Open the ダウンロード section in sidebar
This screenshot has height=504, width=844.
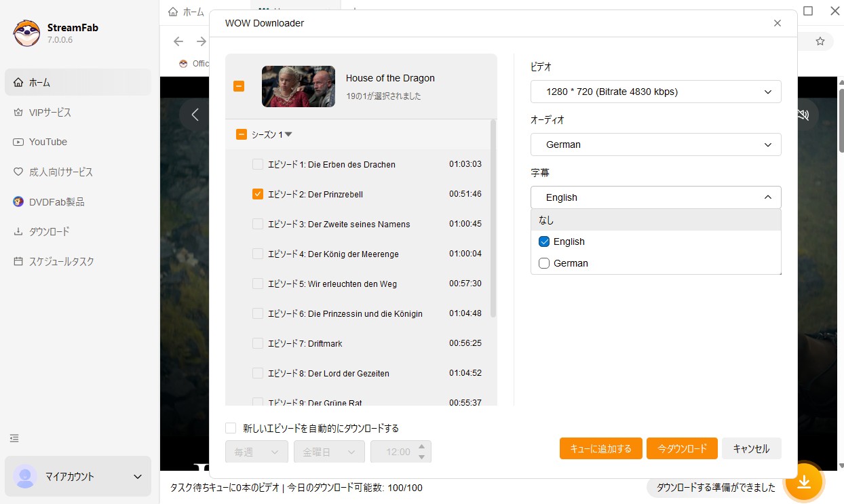point(49,231)
